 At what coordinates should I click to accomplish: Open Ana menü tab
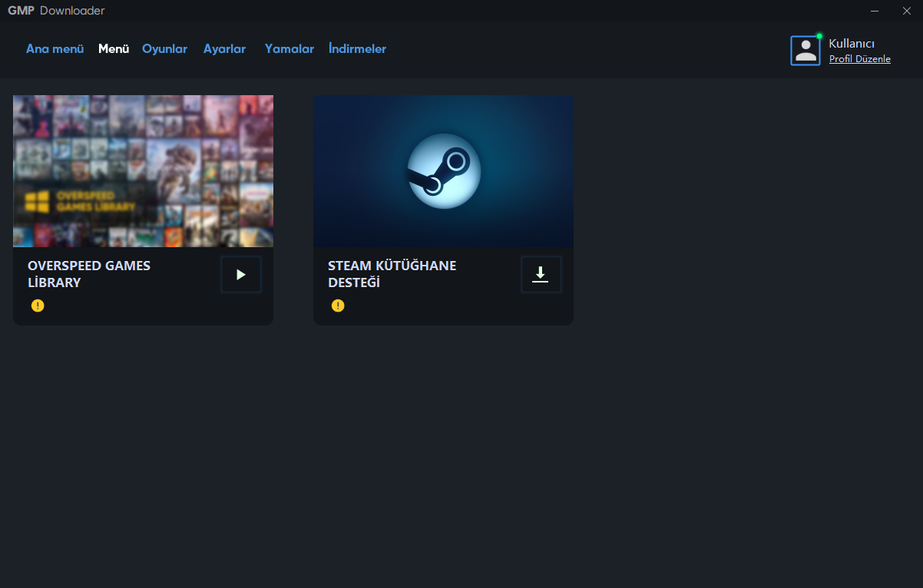[x=55, y=49]
